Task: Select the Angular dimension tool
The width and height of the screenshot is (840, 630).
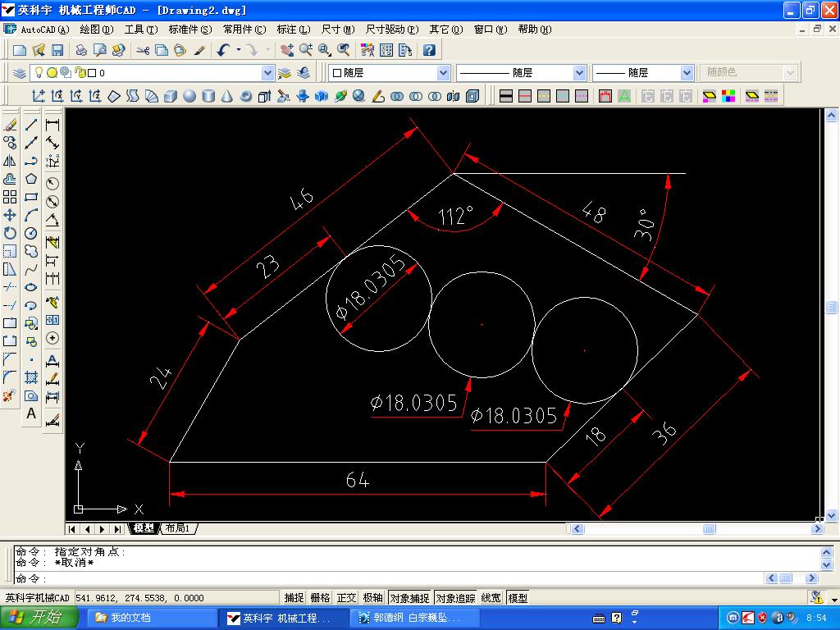Action: [x=52, y=220]
